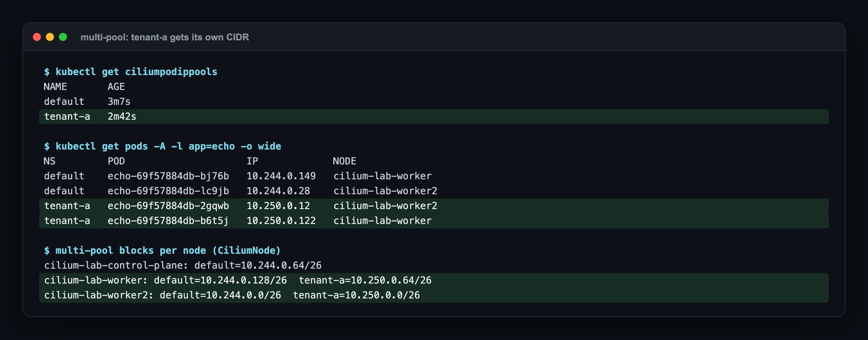Click the heading 'multi-pool blocks per node (CiliumNode)'
This screenshot has width=868, height=340.
(x=168, y=250)
